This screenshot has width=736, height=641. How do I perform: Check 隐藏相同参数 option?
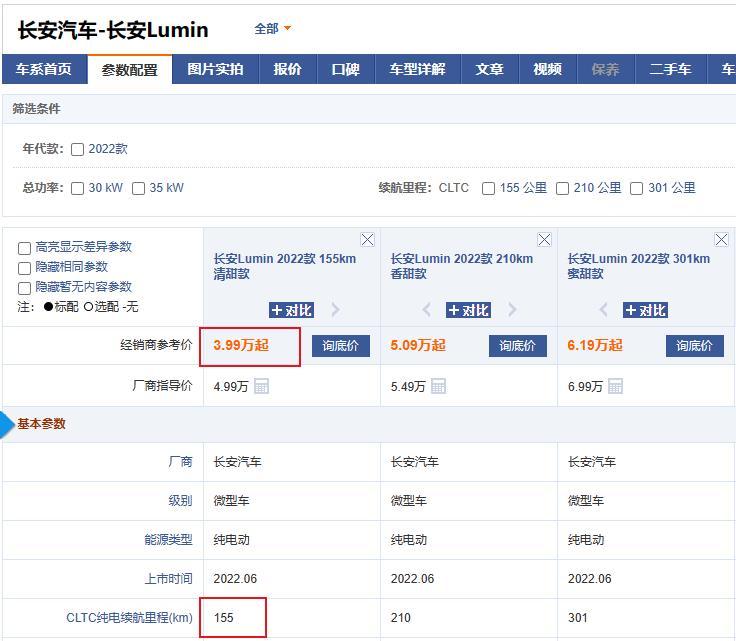point(24,268)
